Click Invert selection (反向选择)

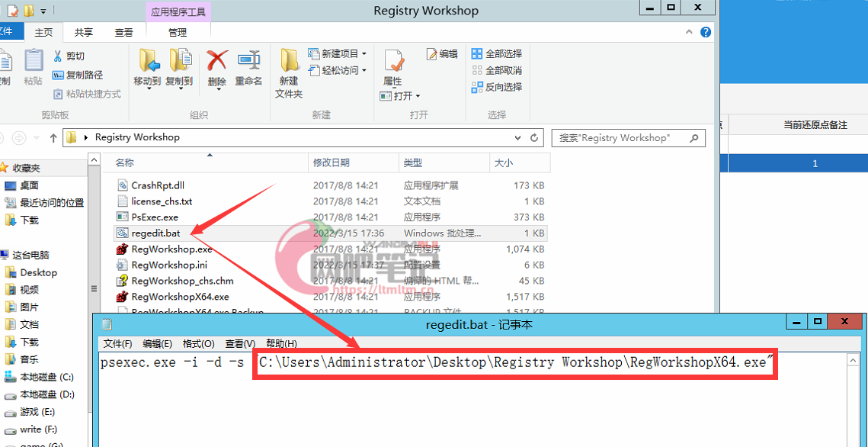coord(497,87)
